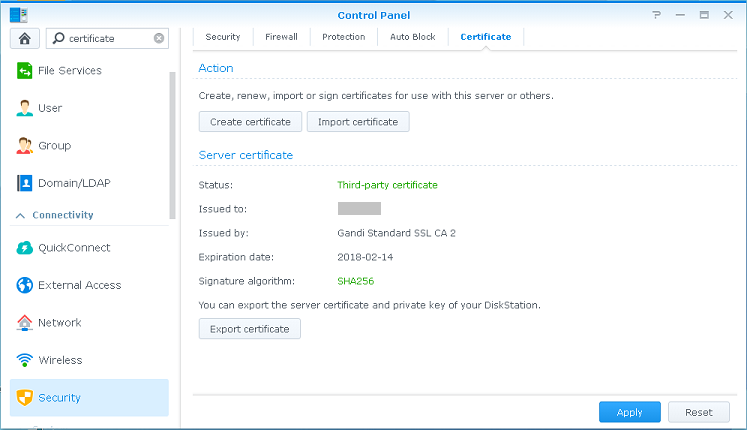Select the User icon in sidebar
747x430 pixels.
tap(25, 108)
